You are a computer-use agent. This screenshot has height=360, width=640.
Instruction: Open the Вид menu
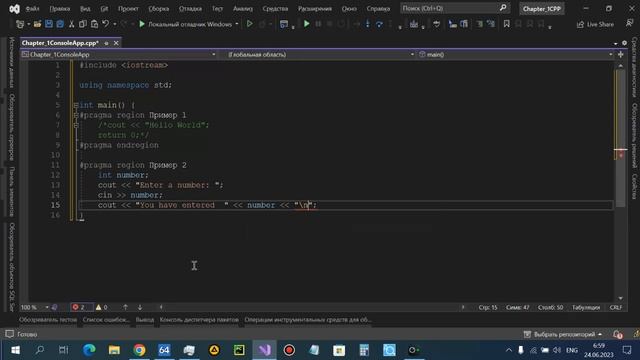(x=85, y=9)
